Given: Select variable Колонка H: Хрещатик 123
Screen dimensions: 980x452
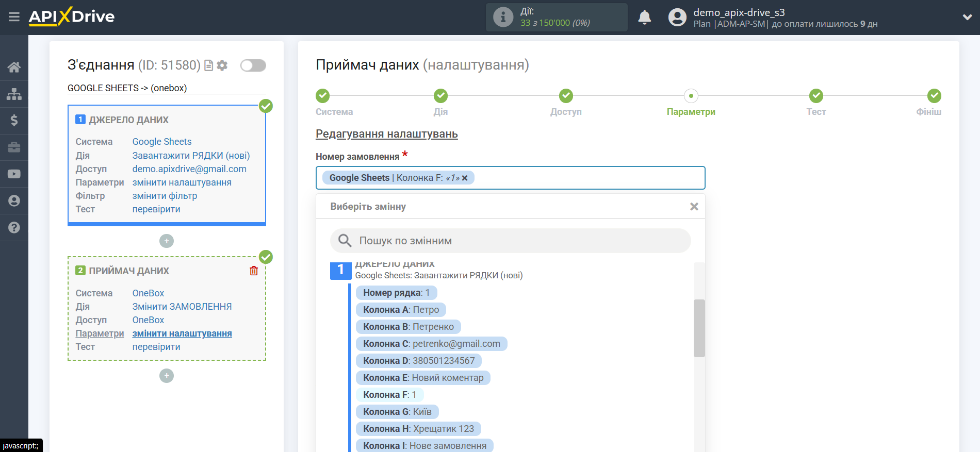Looking at the screenshot, I should pyautogui.click(x=418, y=429).
